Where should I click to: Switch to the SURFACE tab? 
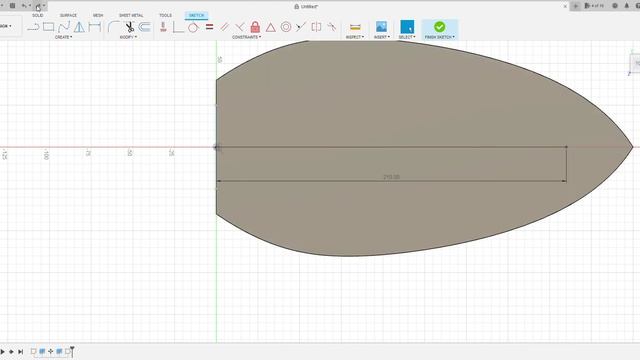tap(68, 16)
